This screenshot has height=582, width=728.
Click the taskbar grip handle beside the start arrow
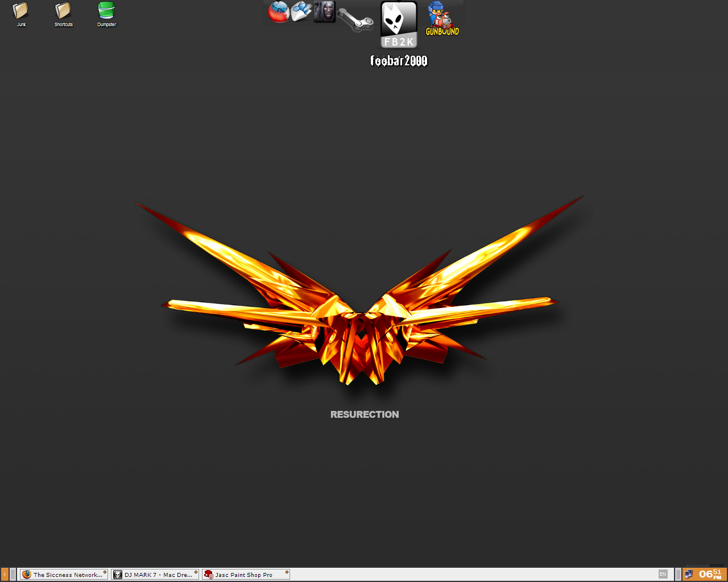[x=13, y=575]
